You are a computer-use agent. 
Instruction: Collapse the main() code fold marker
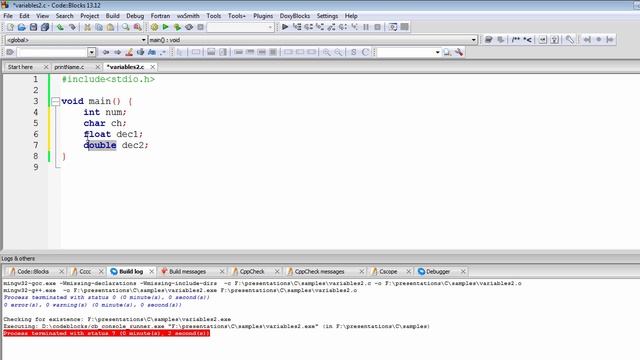click(56, 101)
